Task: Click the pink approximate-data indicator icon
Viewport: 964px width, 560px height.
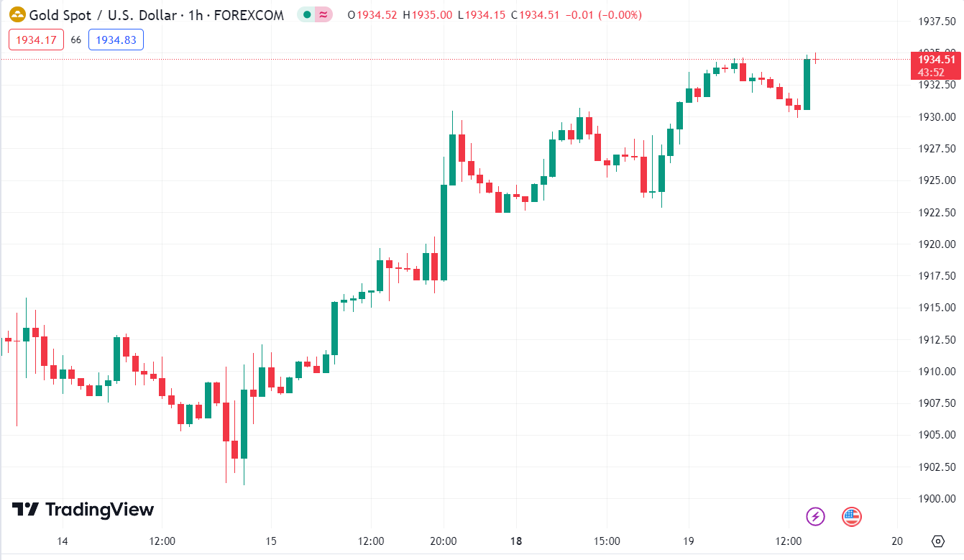Action: (x=323, y=14)
